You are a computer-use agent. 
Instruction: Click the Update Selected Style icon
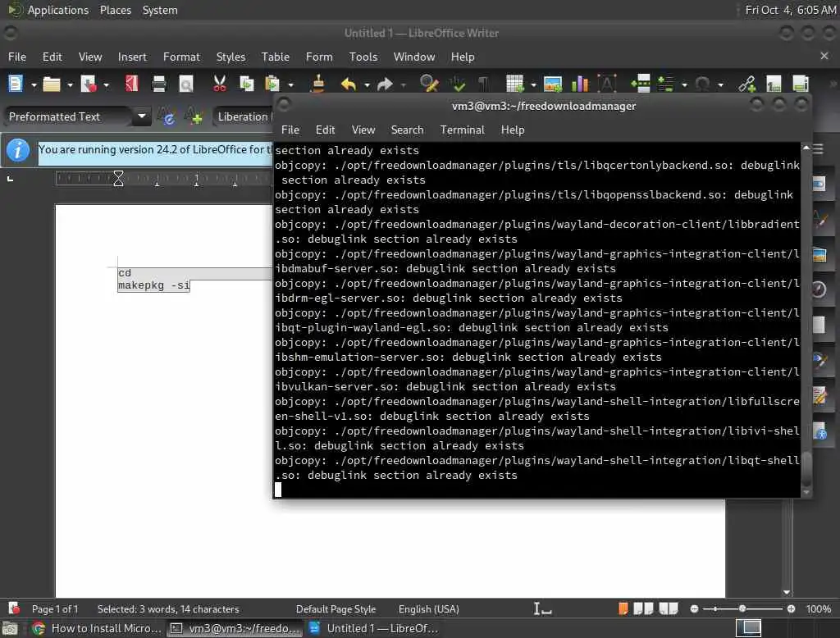click(167, 116)
